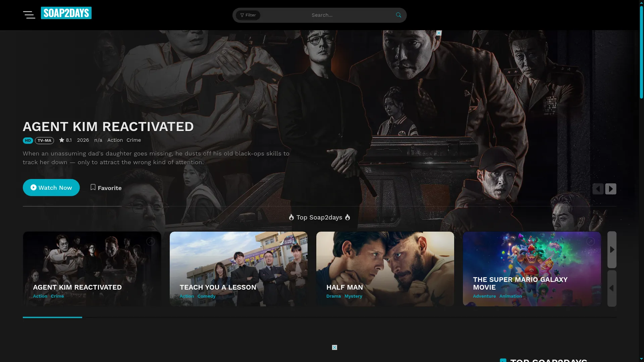This screenshot has width=644, height=362.
Task: Advance the Top Soap2days carousel forward
Action: (612, 250)
